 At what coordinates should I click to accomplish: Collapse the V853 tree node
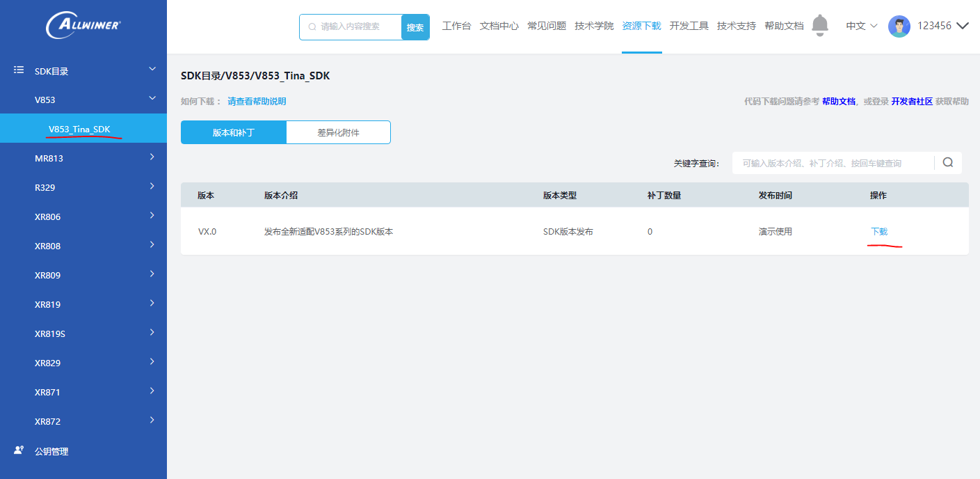(x=152, y=99)
